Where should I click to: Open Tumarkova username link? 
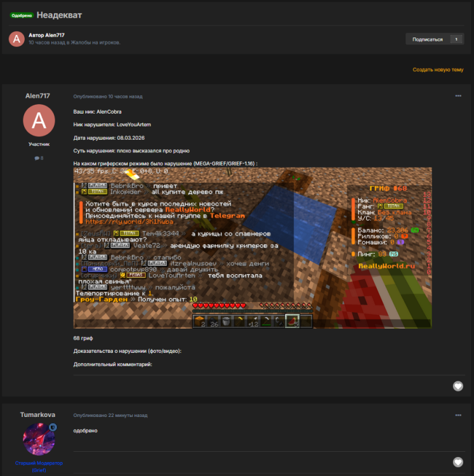[37, 414]
